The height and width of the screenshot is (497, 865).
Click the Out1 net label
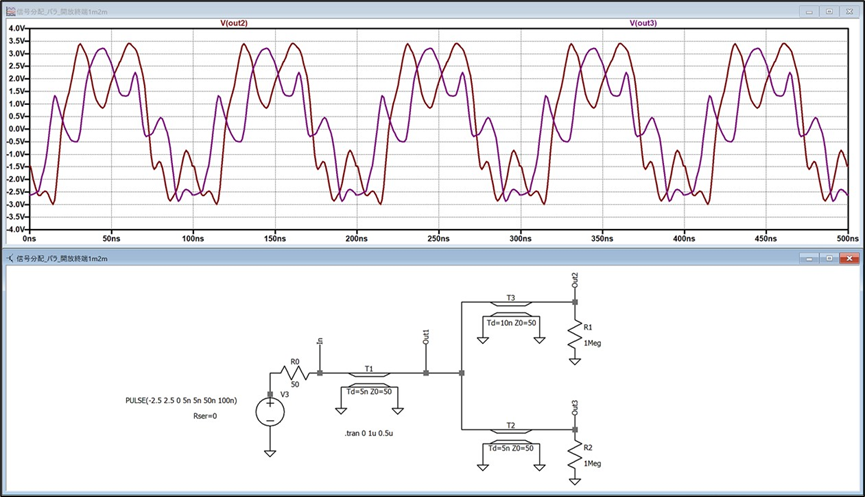coord(426,339)
